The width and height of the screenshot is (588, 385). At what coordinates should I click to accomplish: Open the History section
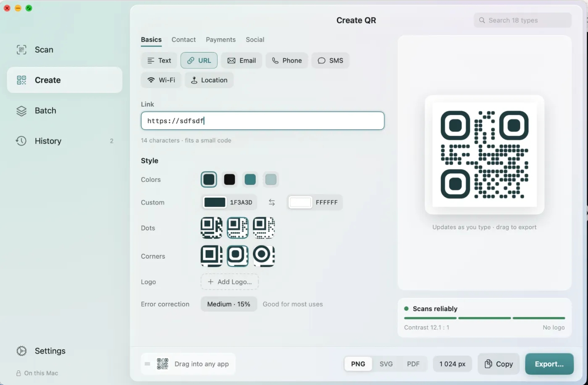point(65,141)
